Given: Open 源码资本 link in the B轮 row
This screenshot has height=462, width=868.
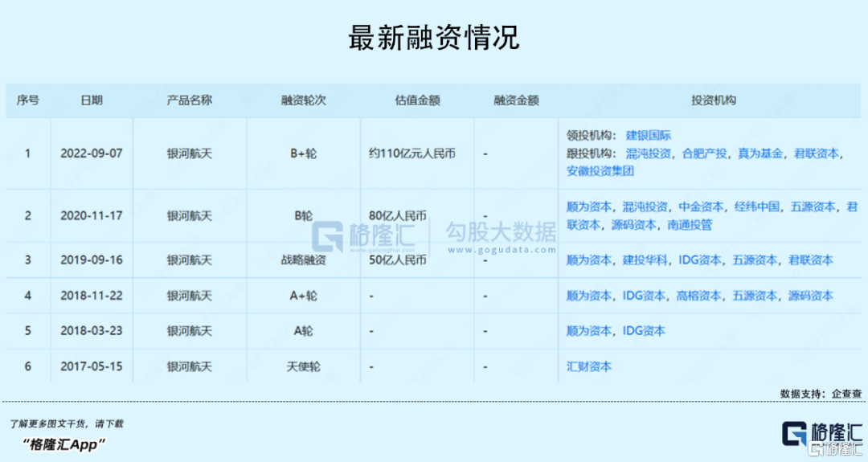Looking at the screenshot, I should click(x=634, y=225).
